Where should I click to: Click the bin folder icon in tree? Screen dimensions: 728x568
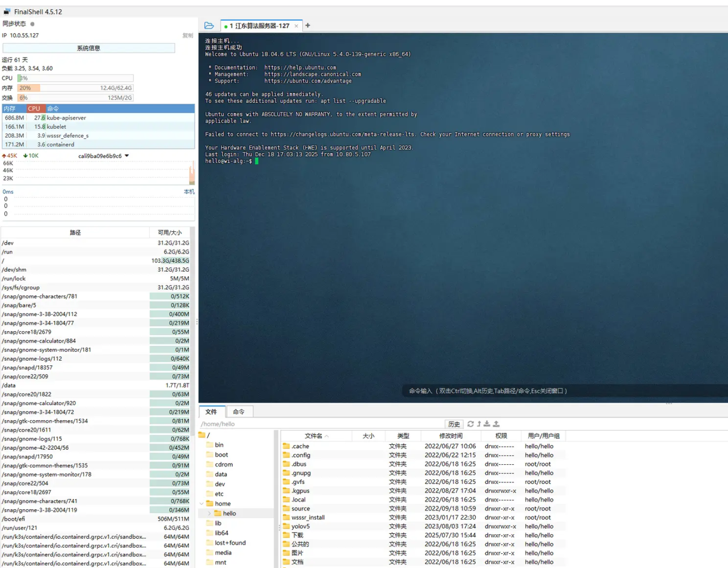210,445
